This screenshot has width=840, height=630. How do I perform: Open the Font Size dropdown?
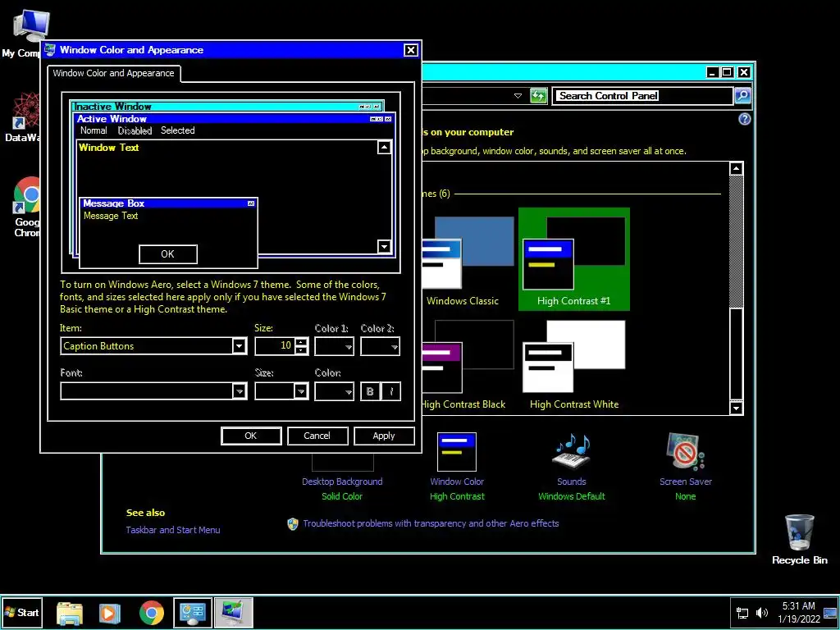click(x=301, y=391)
